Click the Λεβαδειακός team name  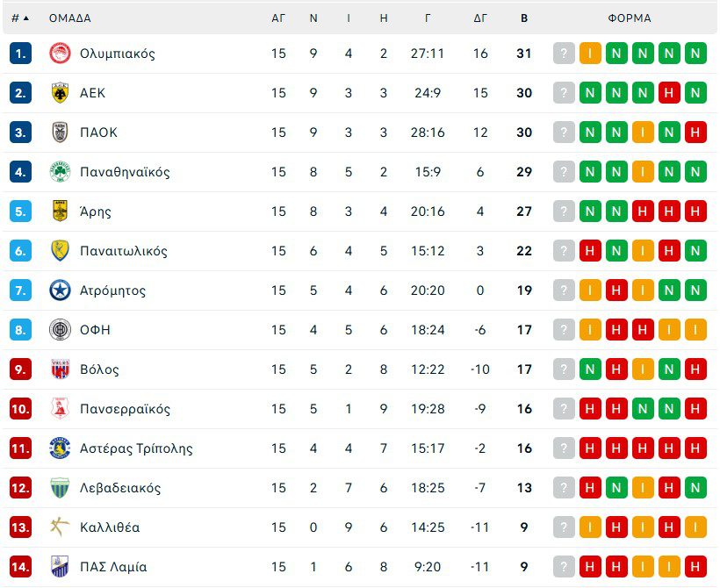(120, 488)
